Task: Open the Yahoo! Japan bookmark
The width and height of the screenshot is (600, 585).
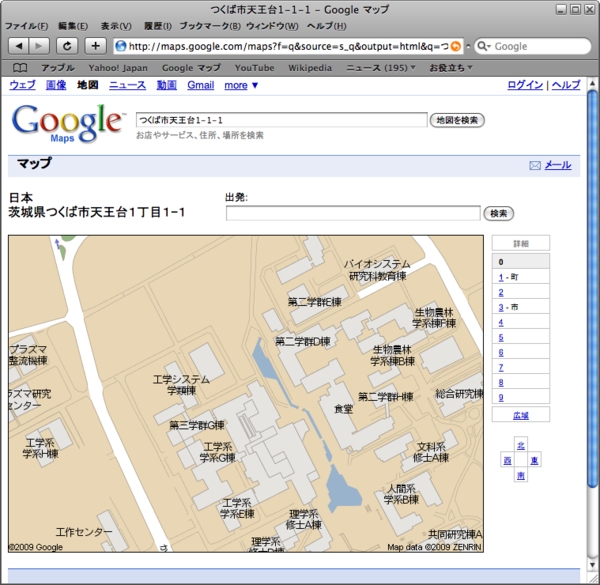Action: tap(118, 68)
